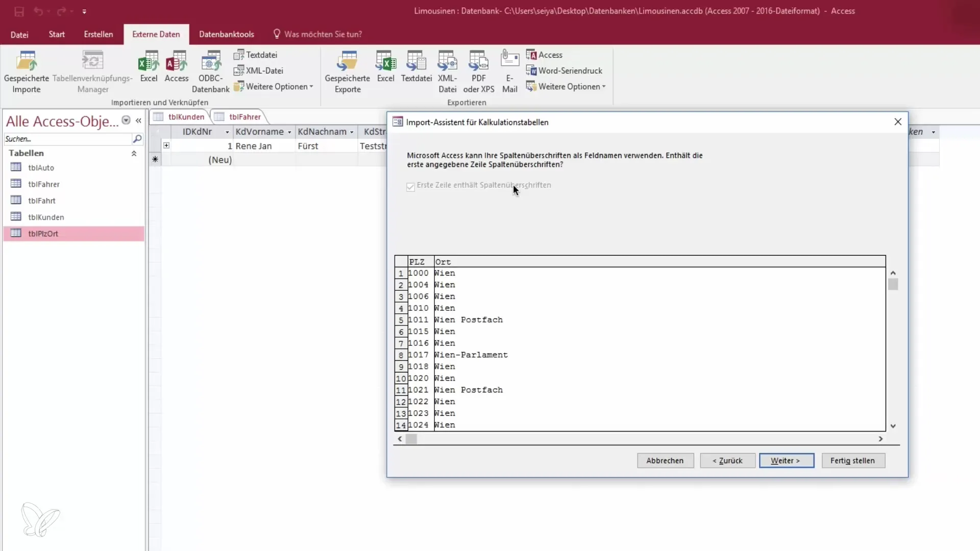Switch to tblFahrer document tab

point(239,117)
